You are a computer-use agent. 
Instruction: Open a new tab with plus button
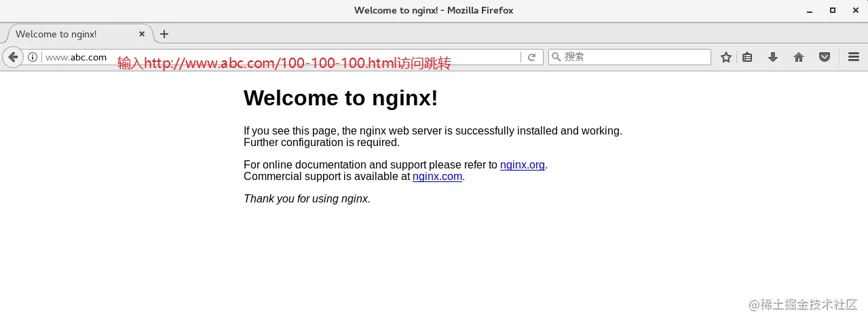164,34
